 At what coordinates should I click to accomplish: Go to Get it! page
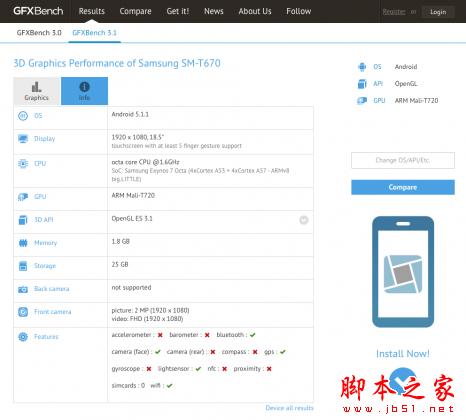point(178,11)
